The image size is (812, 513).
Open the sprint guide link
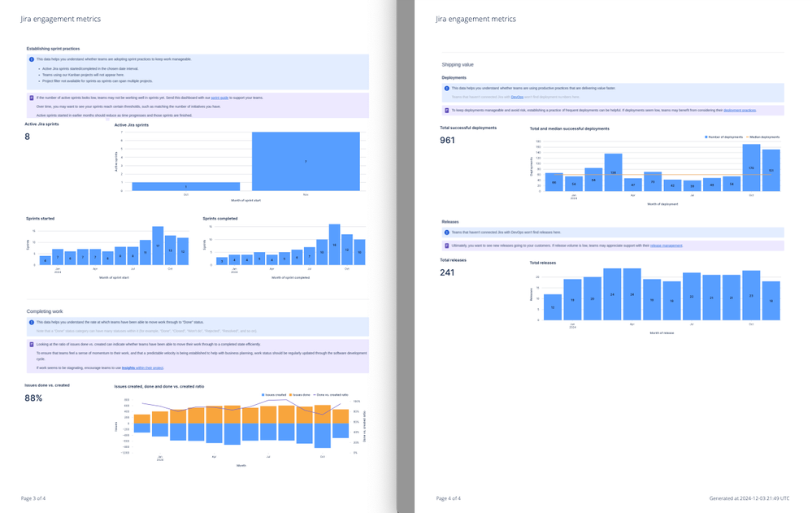click(x=219, y=98)
